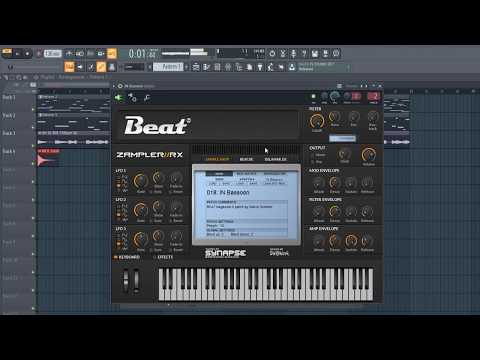Click the LFO 3 Rate knob

[x=141, y=239]
